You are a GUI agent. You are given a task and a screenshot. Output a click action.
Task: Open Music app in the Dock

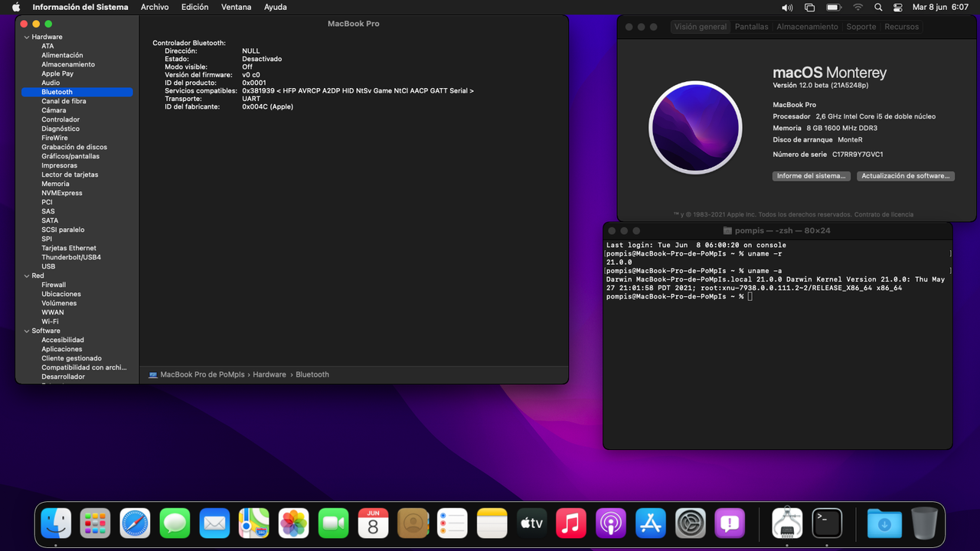coord(571,523)
